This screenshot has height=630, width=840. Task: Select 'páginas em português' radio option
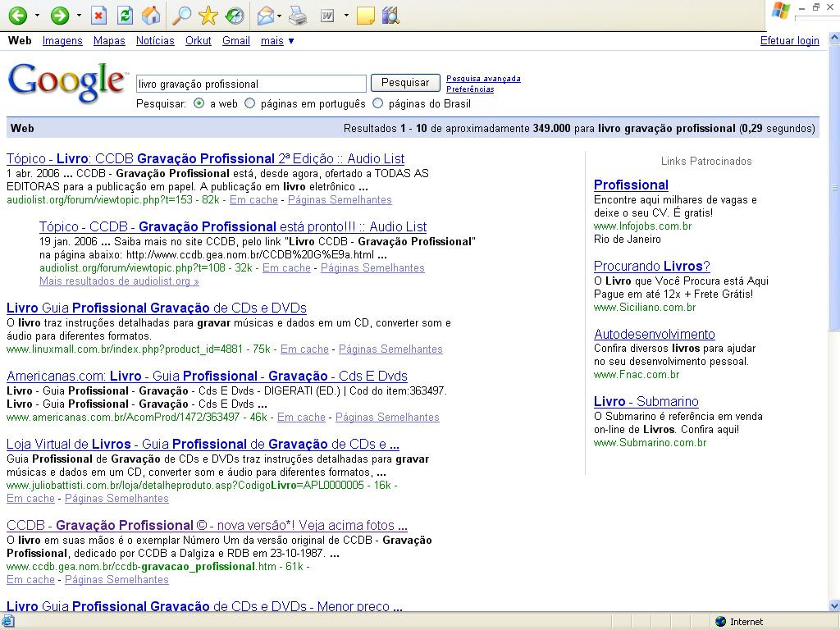[x=250, y=104]
